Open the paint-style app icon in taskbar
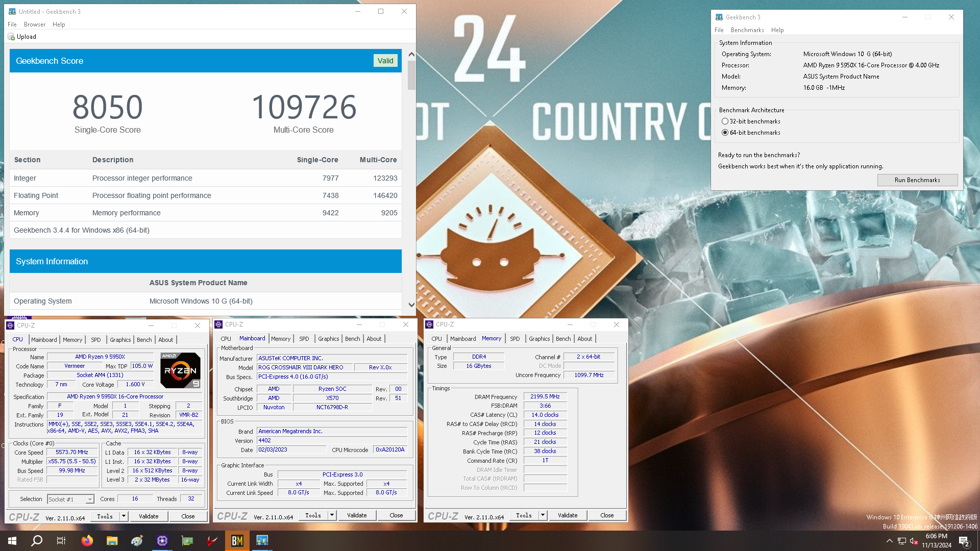The width and height of the screenshot is (980, 551). [137, 541]
